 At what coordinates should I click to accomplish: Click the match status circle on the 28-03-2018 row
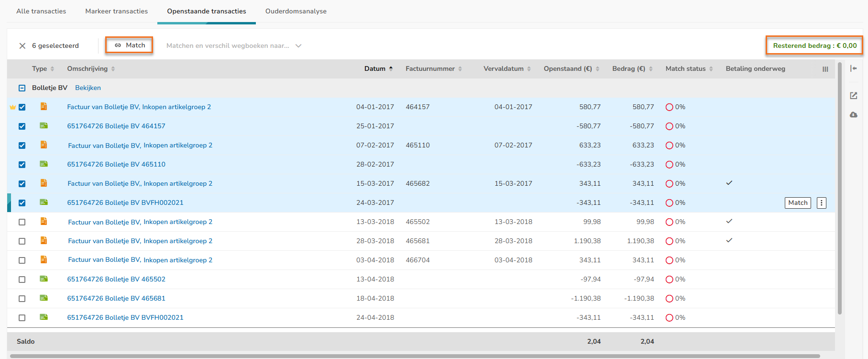click(670, 241)
